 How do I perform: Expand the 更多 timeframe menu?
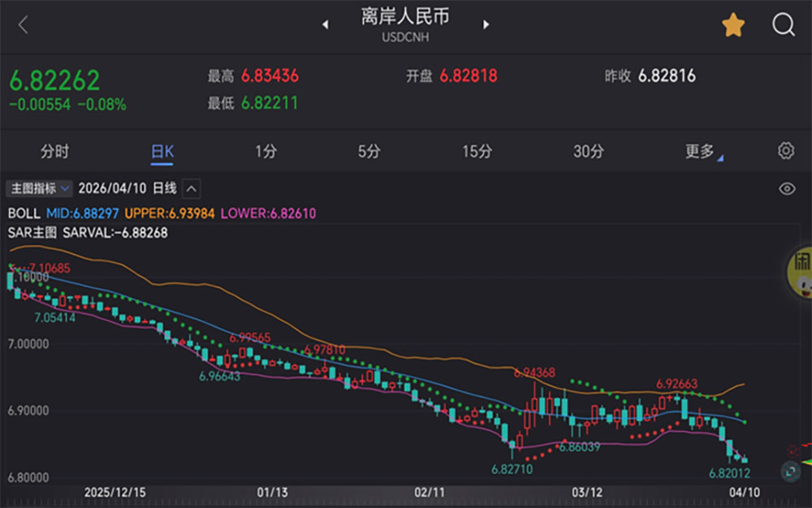coord(702,152)
